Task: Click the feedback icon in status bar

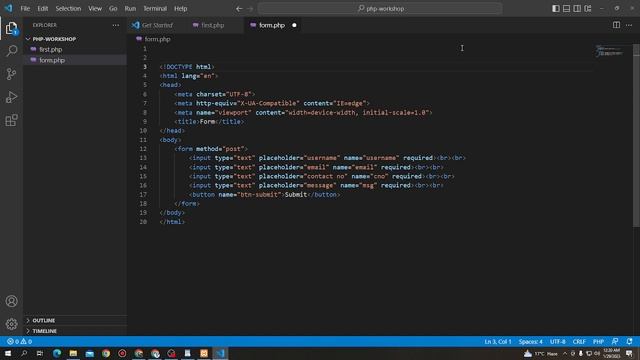Action: click(615, 341)
